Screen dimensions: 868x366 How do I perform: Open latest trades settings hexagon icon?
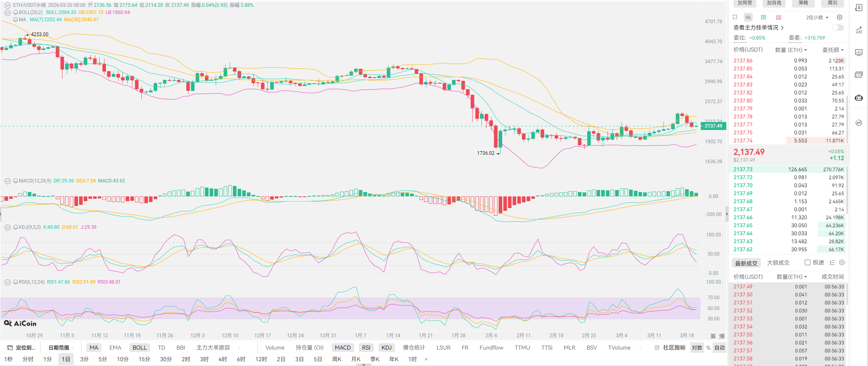842,262
